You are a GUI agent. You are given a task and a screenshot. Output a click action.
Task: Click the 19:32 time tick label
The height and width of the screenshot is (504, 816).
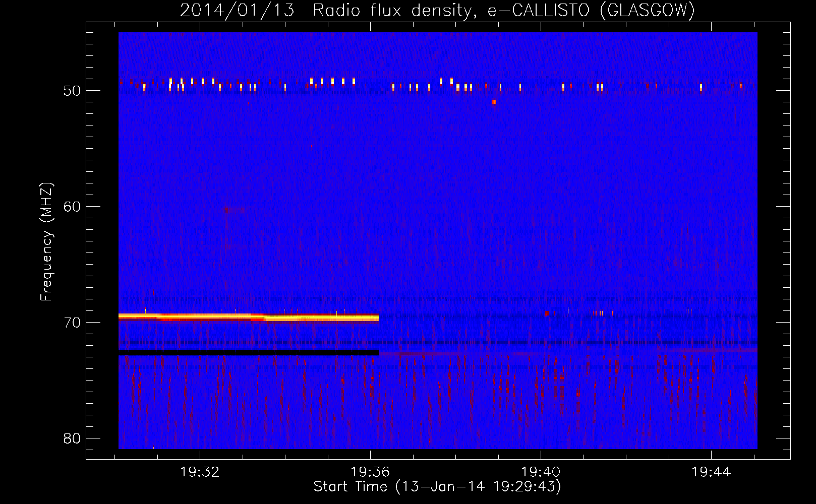(200, 472)
